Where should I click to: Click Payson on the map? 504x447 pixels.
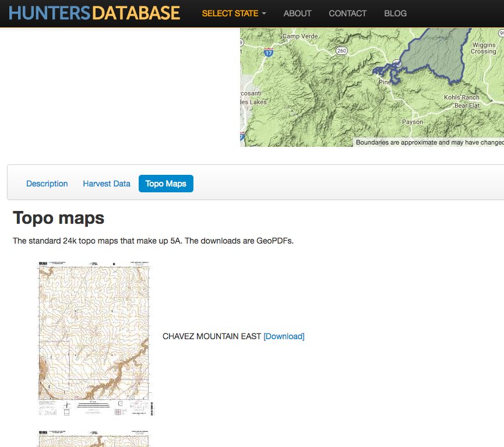click(413, 121)
